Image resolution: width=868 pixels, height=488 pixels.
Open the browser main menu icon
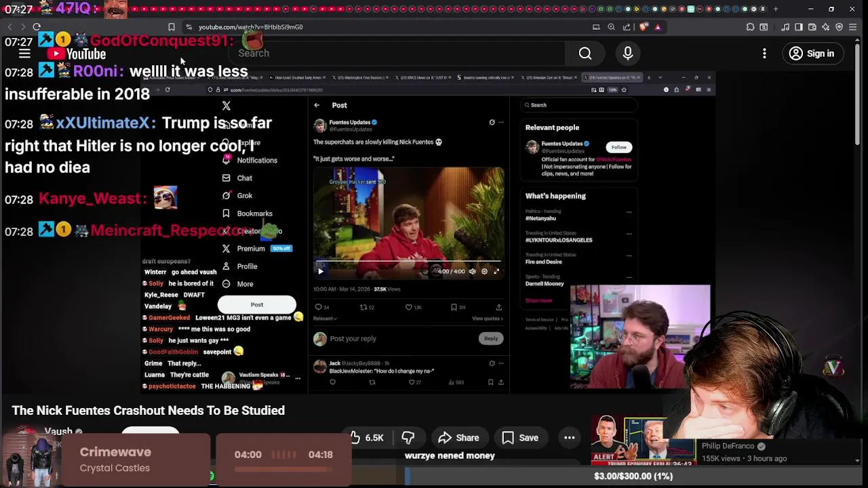pyautogui.click(x=853, y=27)
